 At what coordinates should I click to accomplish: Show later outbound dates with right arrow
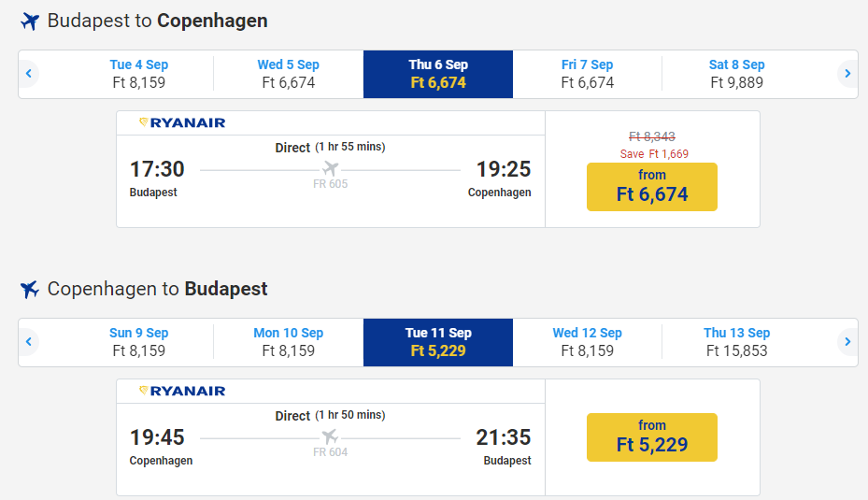[x=847, y=74]
